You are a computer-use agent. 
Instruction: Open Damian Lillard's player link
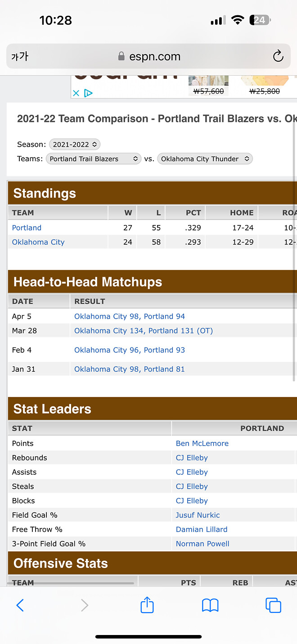(202, 529)
